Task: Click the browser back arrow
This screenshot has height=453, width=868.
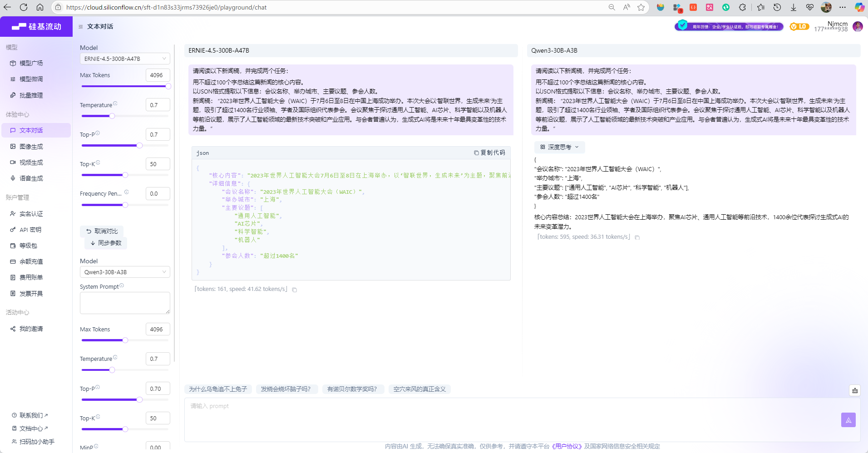Action: (x=7, y=7)
